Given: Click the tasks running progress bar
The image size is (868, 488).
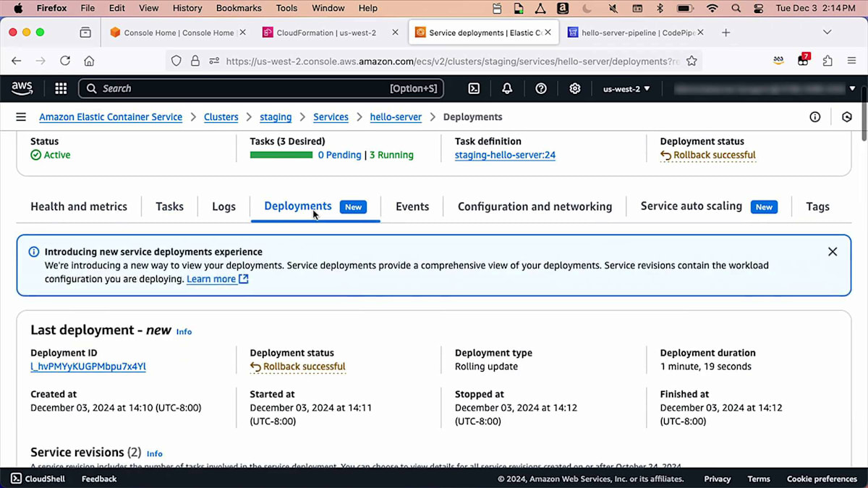Looking at the screenshot, I should [281, 155].
